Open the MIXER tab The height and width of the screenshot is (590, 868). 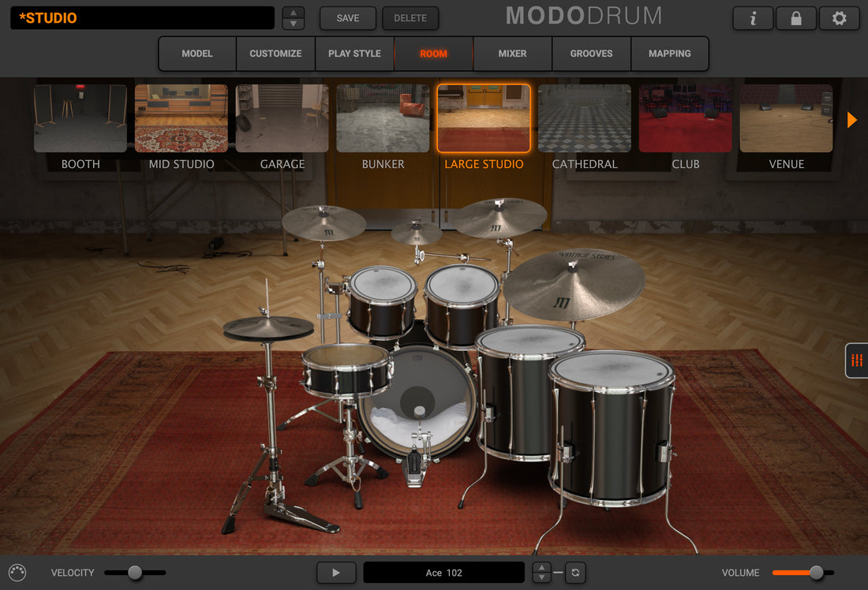513,54
